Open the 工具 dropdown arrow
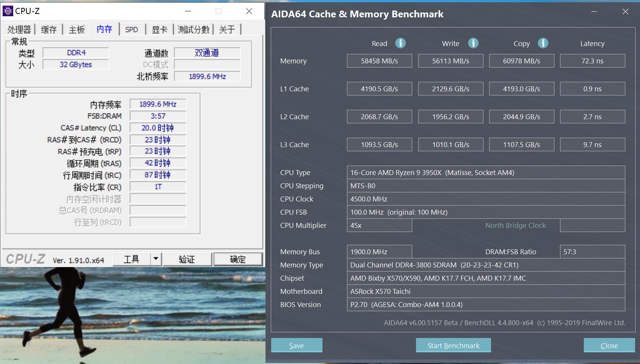Image resolution: width=640 pixels, height=364 pixels. coord(156,259)
